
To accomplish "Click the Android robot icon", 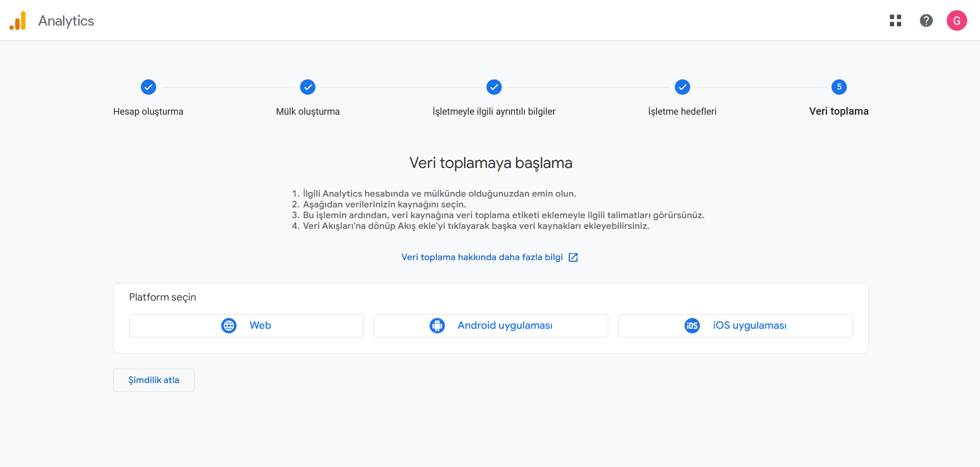I will [437, 326].
